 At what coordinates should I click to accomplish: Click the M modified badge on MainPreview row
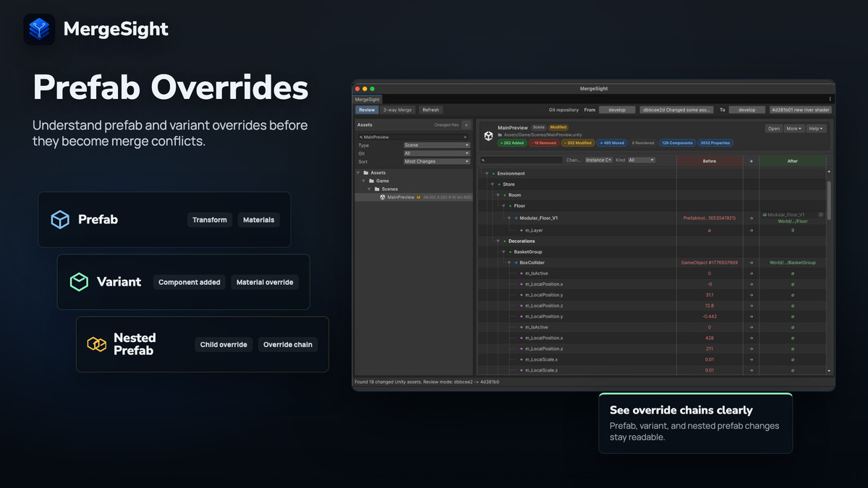pos(418,197)
